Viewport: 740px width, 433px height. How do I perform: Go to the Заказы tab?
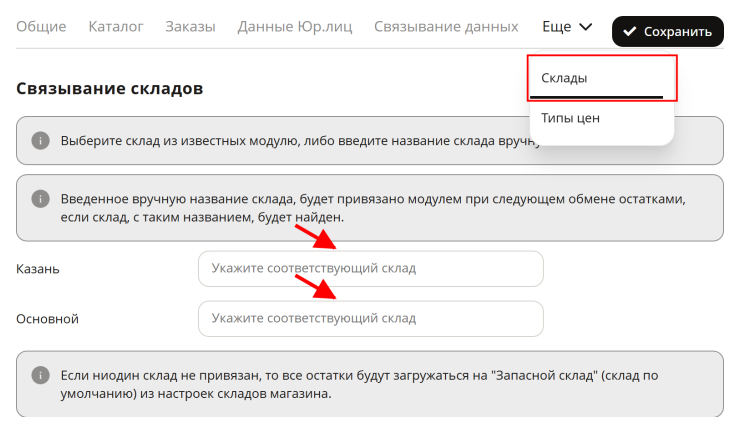pos(190,26)
